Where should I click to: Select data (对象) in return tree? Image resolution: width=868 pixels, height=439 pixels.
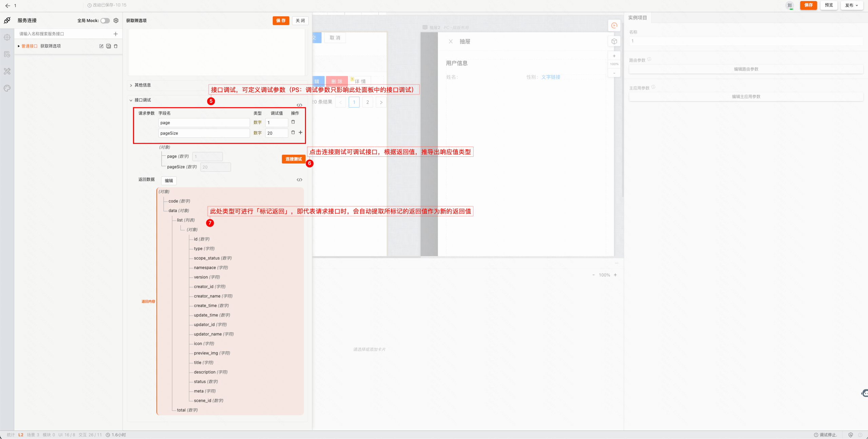point(179,211)
